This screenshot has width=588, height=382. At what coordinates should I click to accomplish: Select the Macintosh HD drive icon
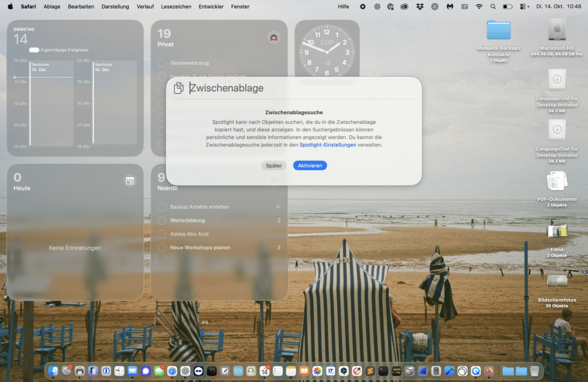[x=556, y=30]
